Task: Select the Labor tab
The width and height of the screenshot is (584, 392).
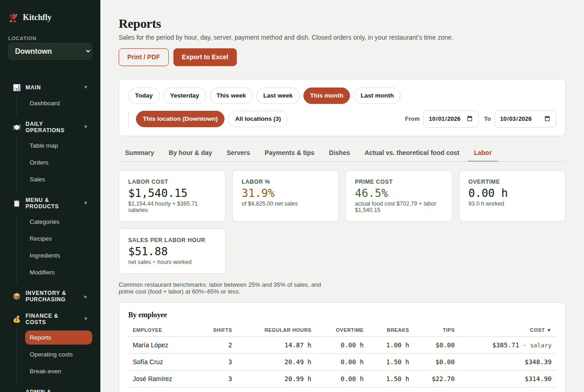Action: click(483, 153)
